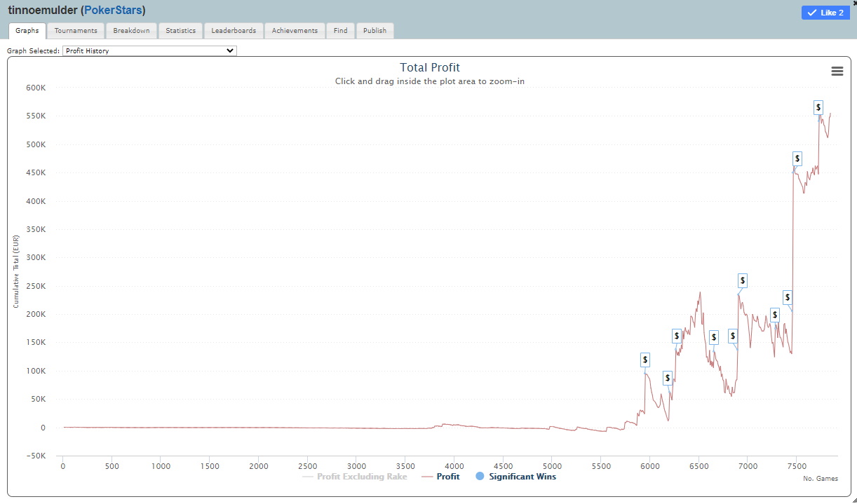Select the $ marker just below the 450K line
Screen dimensions: 857x504
click(x=797, y=158)
